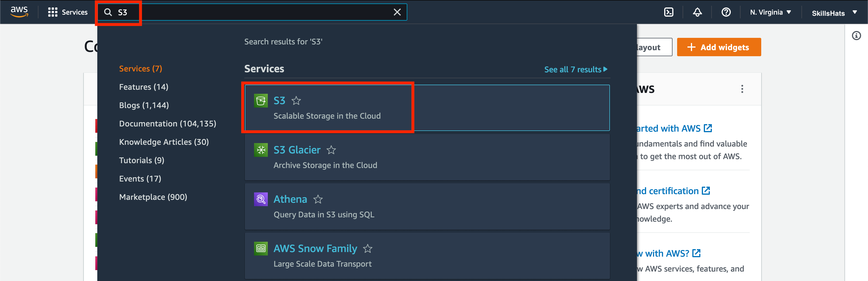Clear the search field with the X

[x=397, y=12]
